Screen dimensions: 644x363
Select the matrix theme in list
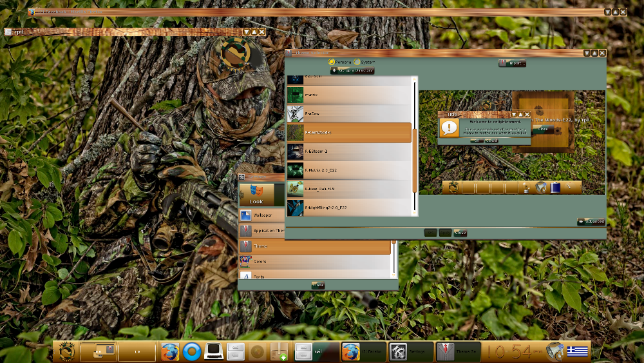tap(349, 95)
